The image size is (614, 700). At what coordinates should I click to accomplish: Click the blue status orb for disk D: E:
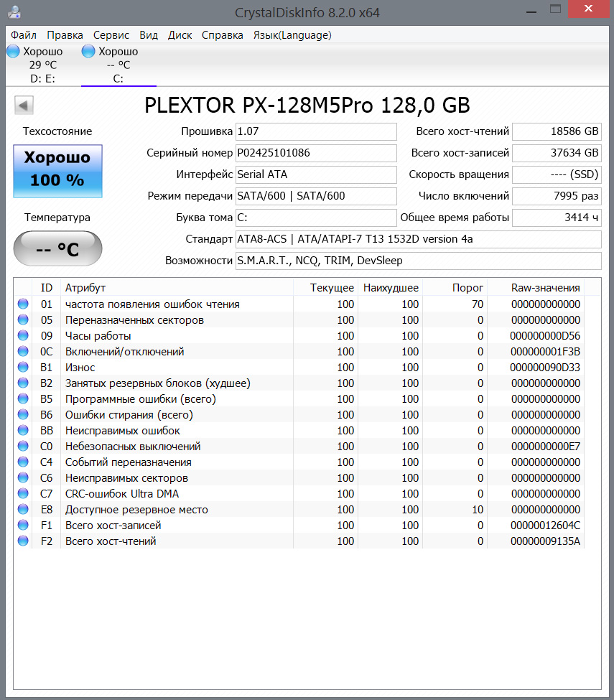pyautogui.click(x=13, y=52)
